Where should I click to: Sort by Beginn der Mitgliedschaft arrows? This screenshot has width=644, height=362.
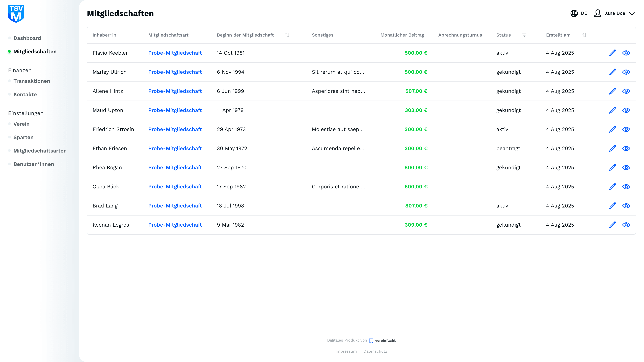pos(287,35)
